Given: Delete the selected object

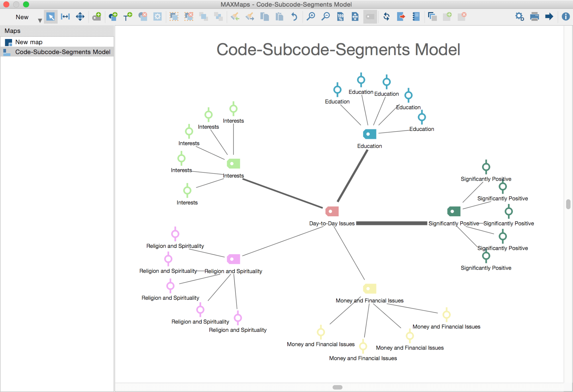Looking at the screenshot, I should click(143, 17).
